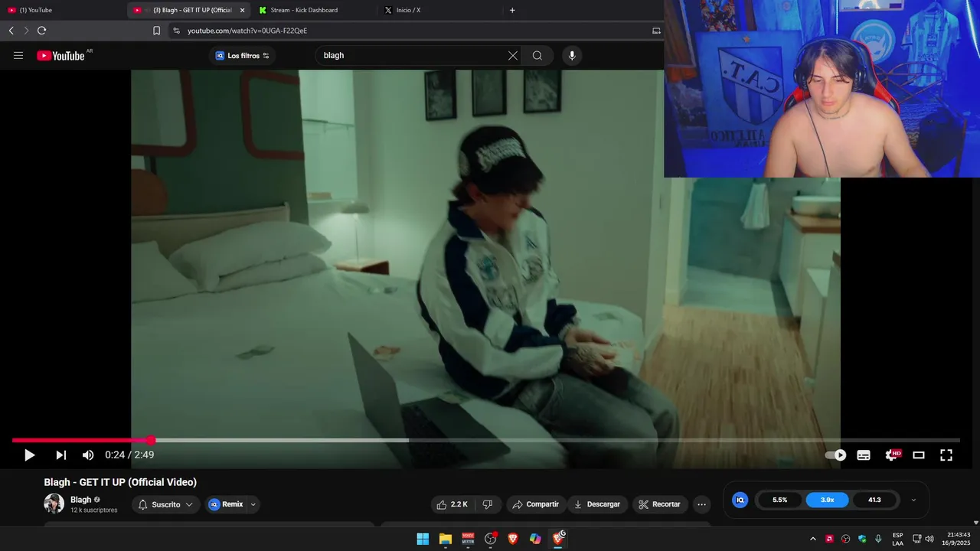Image resolution: width=980 pixels, height=551 pixels.
Task: Open Blagh channel avatar
Action: (54, 504)
